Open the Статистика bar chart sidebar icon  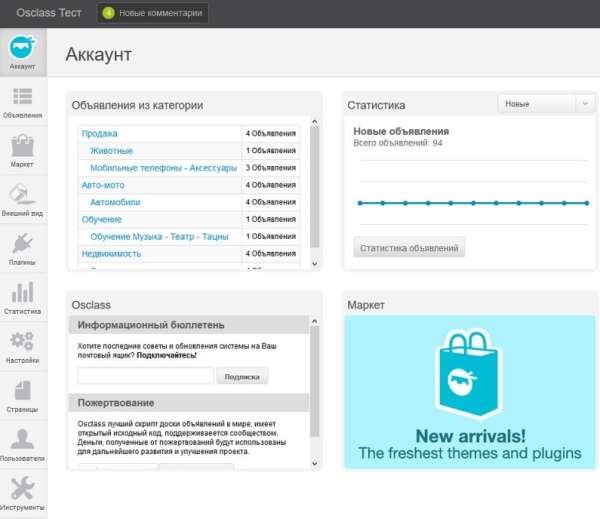22,297
